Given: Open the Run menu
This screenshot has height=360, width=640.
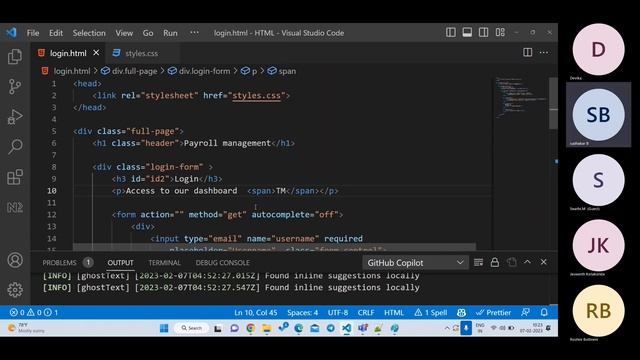Looking at the screenshot, I should [170, 33].
